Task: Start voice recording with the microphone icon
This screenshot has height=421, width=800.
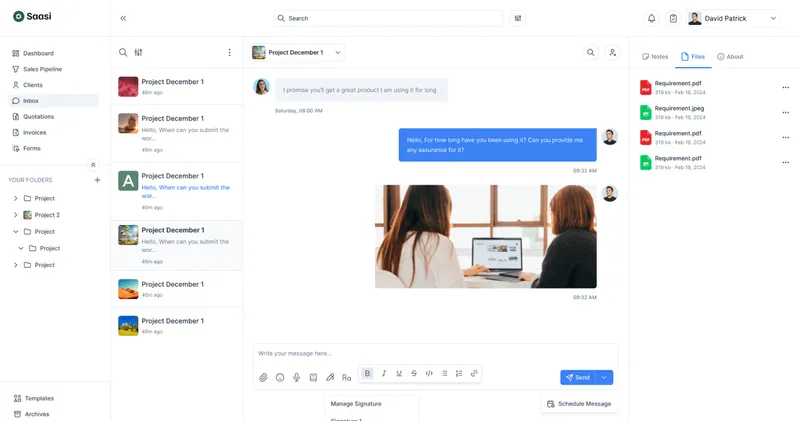Action: tap(296, 378)
